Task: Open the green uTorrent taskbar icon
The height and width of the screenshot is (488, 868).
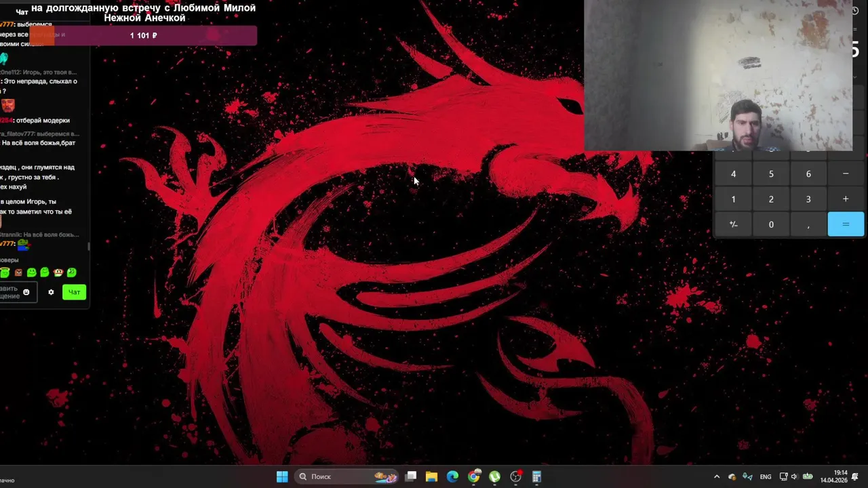Action: (x=494, y=476)
